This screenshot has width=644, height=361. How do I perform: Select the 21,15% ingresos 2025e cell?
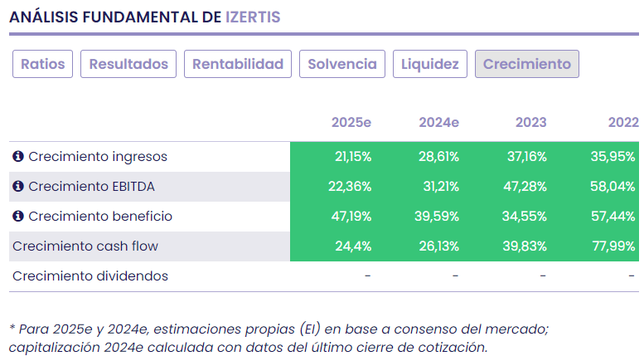coord(353,157)
